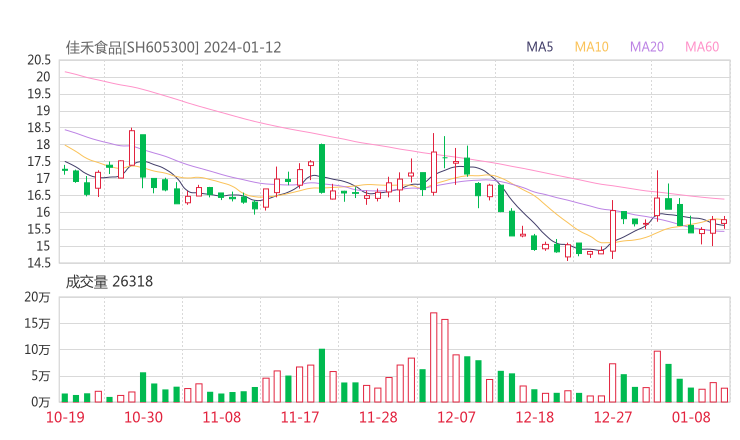Viewport: 740px width, 440px height.
Task: Click the MA20 legend label
Action: coord(647,47)
